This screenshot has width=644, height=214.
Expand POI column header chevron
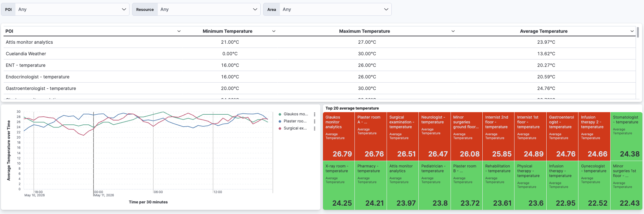179,31
